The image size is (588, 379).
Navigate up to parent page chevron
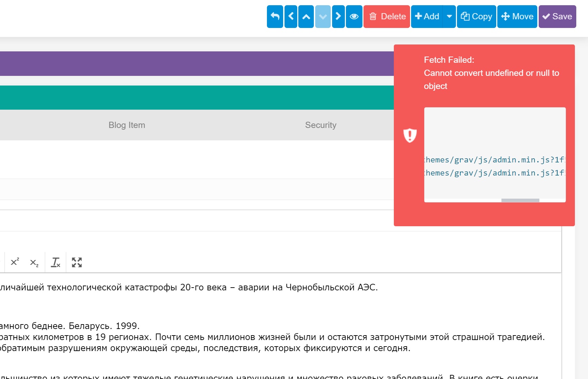(x=306, y=17)
